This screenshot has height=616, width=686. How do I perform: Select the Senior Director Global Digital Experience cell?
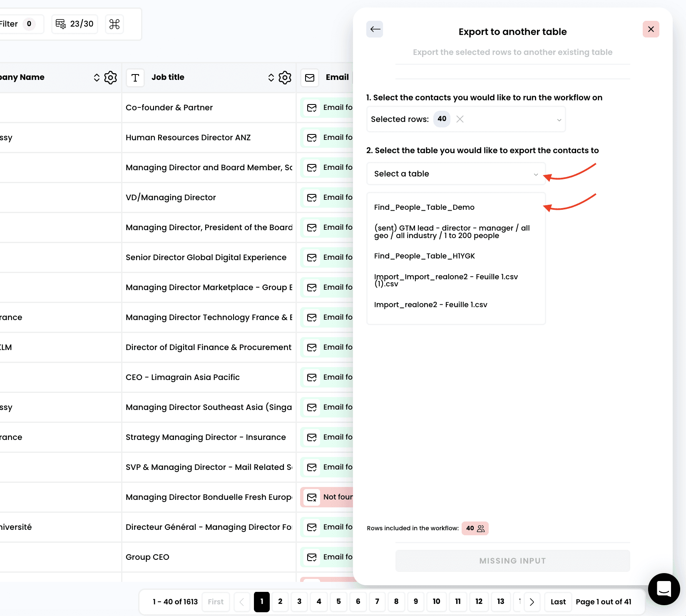[x=209, y=258]
